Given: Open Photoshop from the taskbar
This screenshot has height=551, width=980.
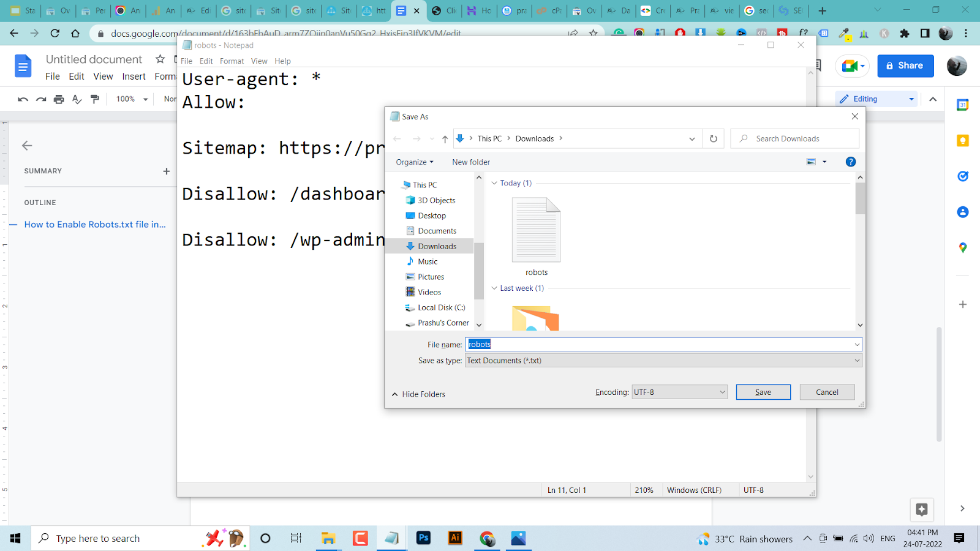Looking at the screenshot, I should pyautogui.click(x=423, y=538).
